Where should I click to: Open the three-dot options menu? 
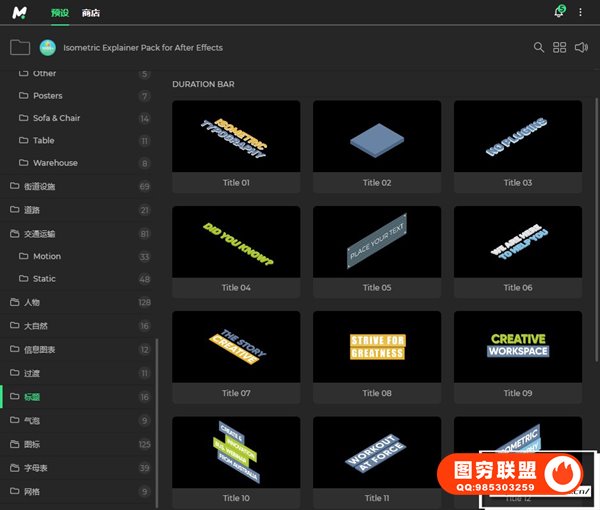(580, 12)
